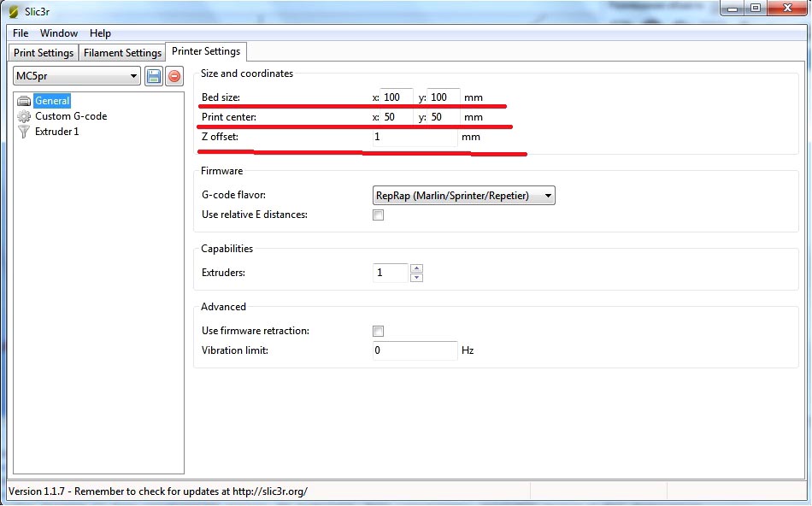Click the Vibration limit input field
This screenshot has width=812, height=506.
pyautogui.click(x=415, y=350)
